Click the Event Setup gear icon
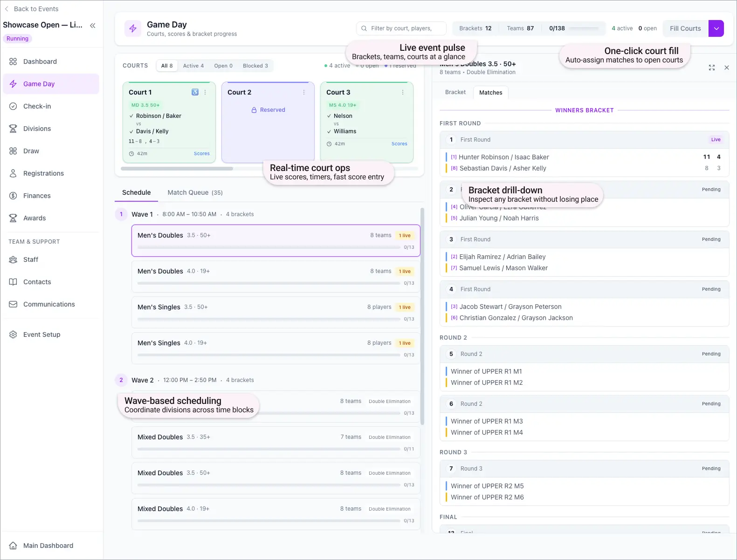 tap(13, 335)
